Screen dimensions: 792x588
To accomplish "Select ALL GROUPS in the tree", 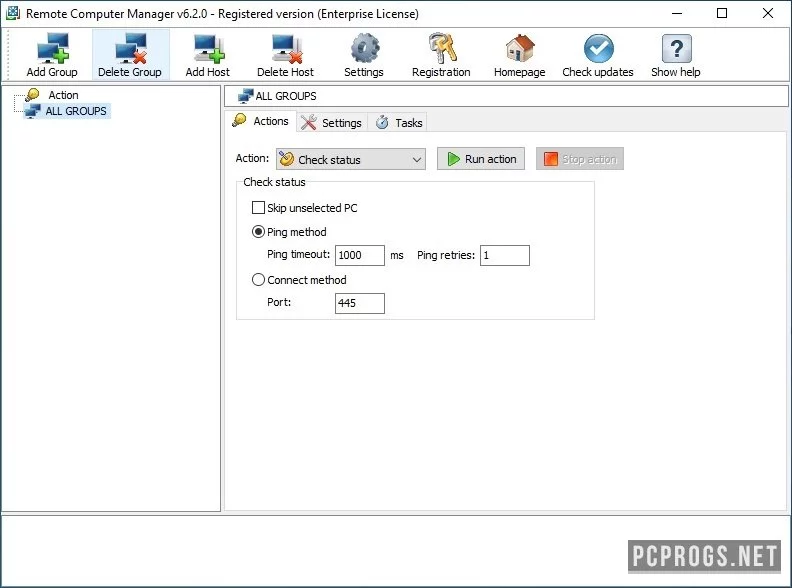I will 76,111.
